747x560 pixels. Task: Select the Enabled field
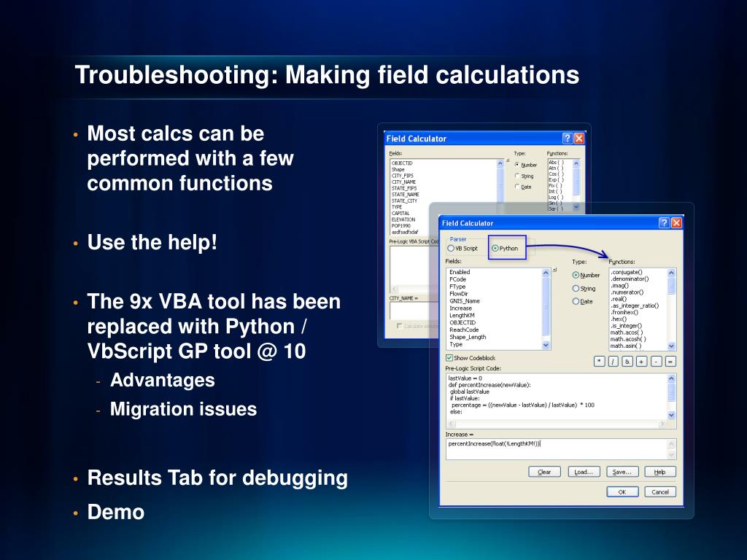click(x=460, y=272)
